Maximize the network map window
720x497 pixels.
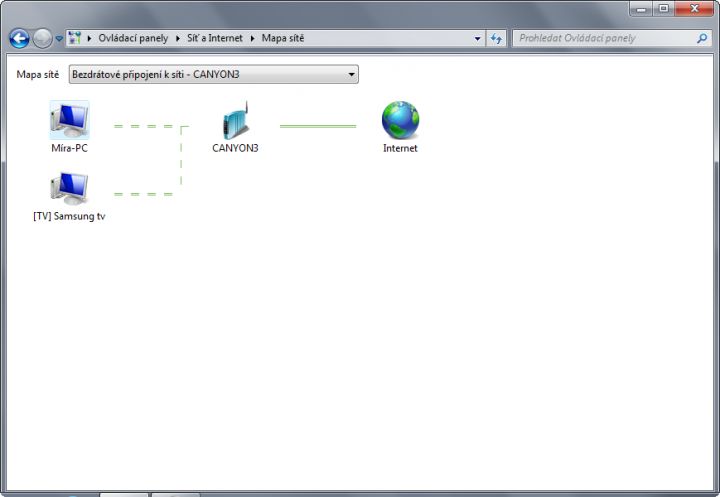pyautogui.click(x=664, y=9)
